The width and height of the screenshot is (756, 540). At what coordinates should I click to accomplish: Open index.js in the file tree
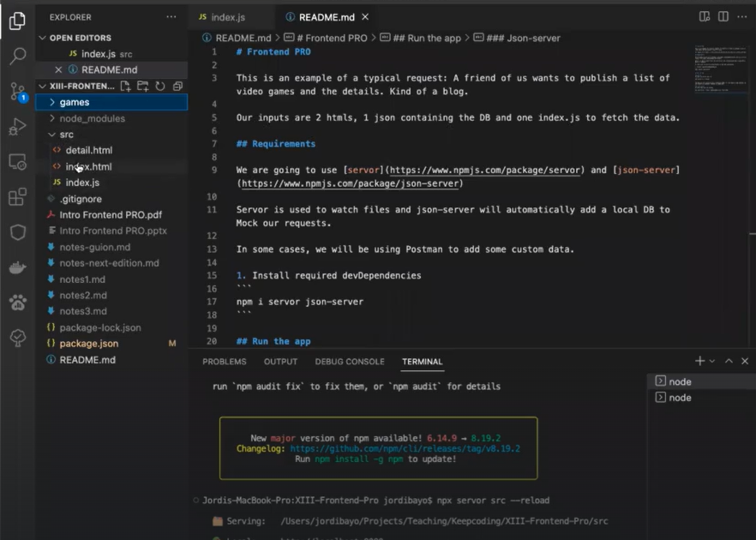pos(111,183)
